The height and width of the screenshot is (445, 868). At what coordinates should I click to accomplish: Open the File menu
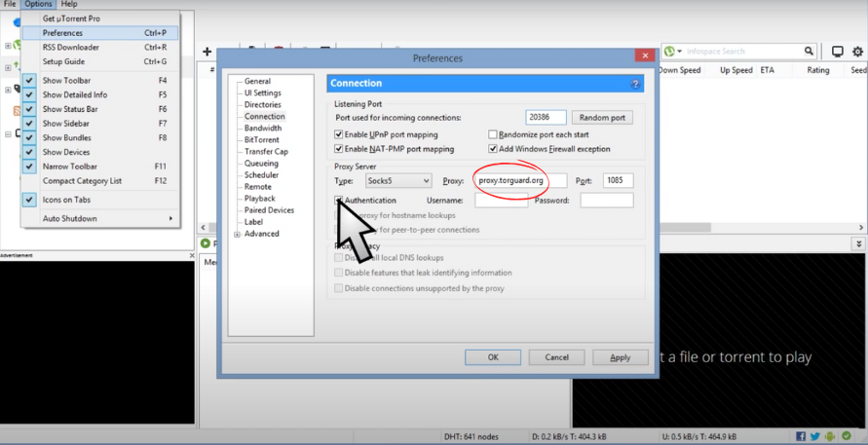click(x=10, y=4)
